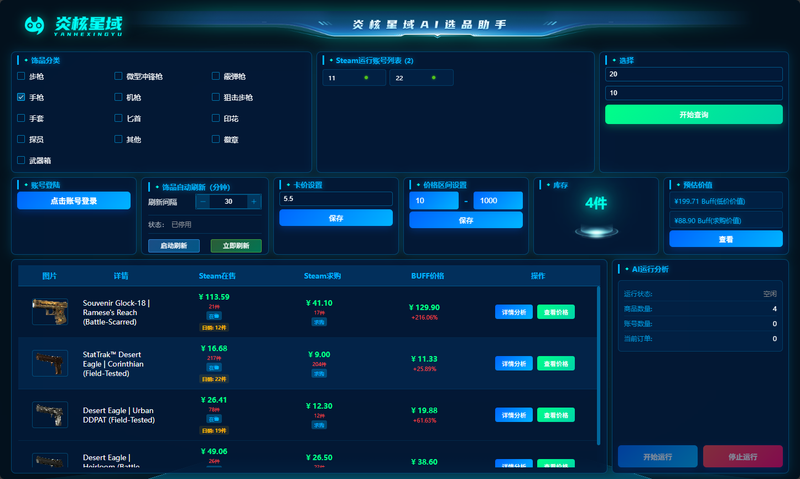The image size is (800, 479).
Task: Click the Steam求购 column header
Action: pyautogui.click(x=322, y=275)
